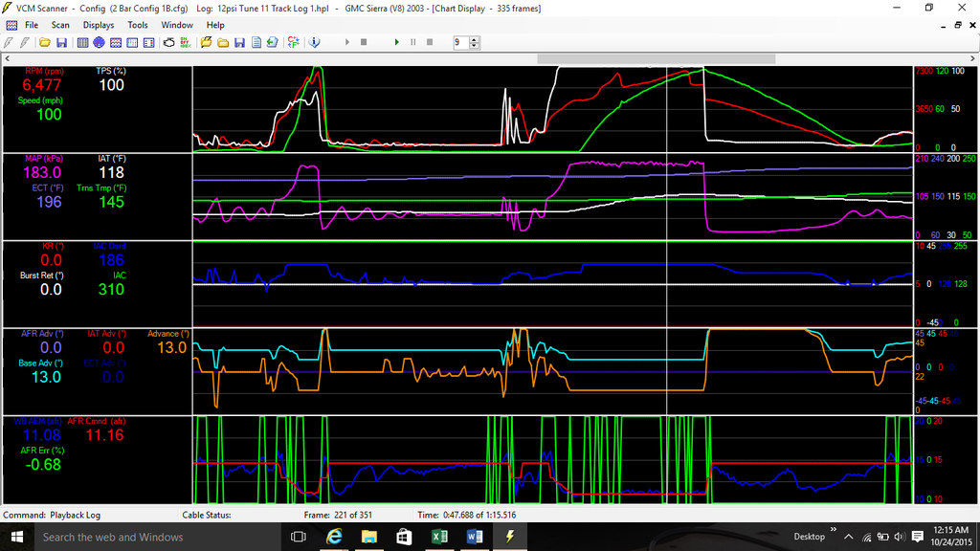This screenshot has height=551, width=980.
Task: Click the Advance value 13.0 in orange
Action: click(x=172, y=347)
